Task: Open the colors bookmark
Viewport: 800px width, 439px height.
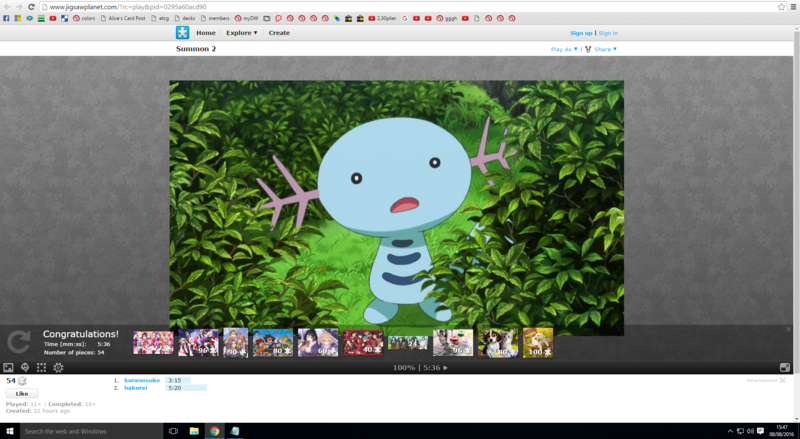Action: pos(84,18)
